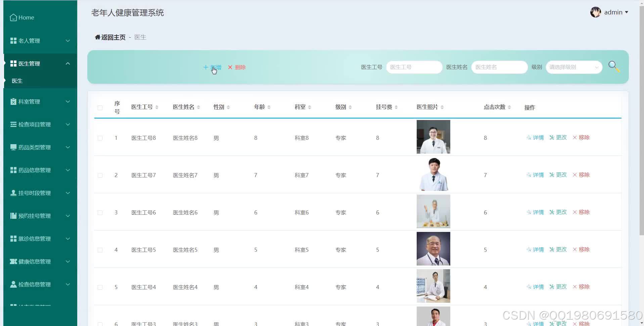Select the 医生 submenu item
Viewport: 644px width, 326px height.
(17, 81)
